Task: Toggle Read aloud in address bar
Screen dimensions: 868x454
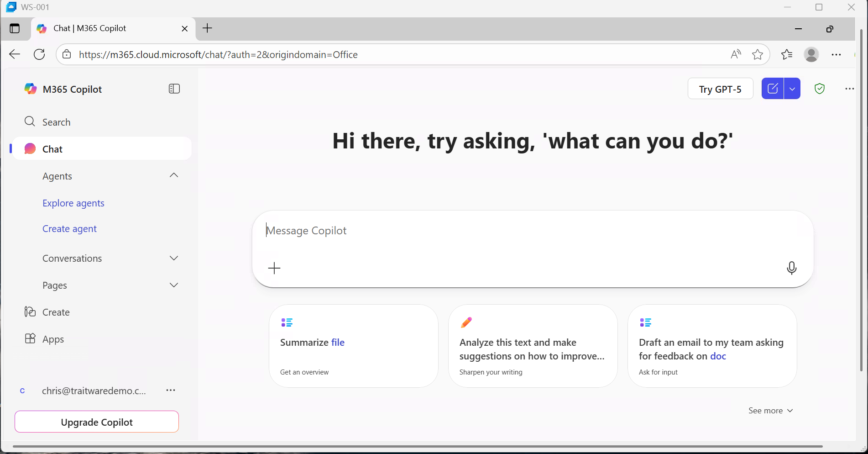Action: click(x=736, y=54)
